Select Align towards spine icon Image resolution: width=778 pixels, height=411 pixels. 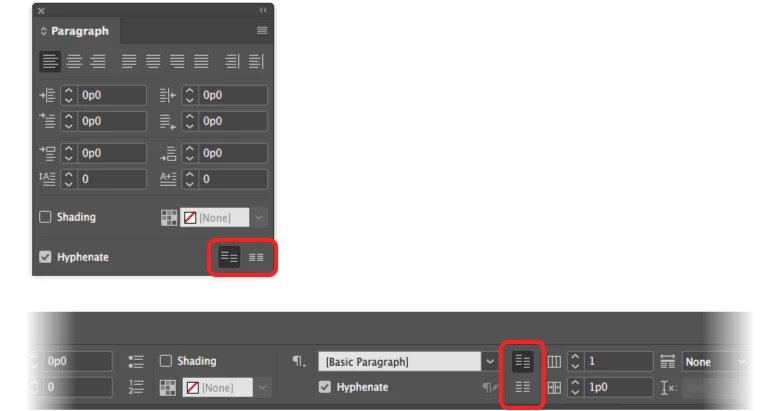pos(232,62)
